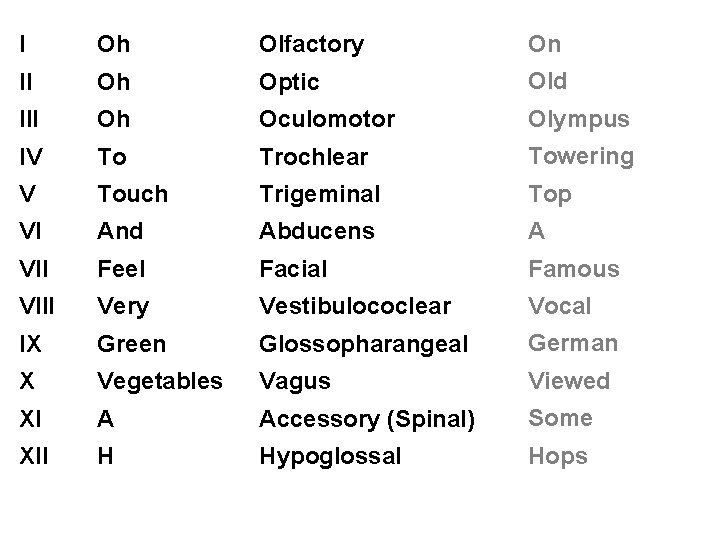Click the word Vegetables

click(x=160, y=382)
